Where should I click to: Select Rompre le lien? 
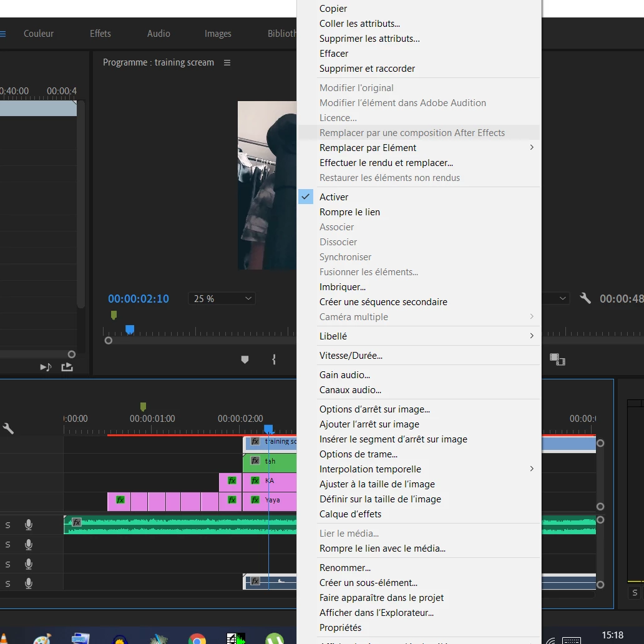click(349, 212)
